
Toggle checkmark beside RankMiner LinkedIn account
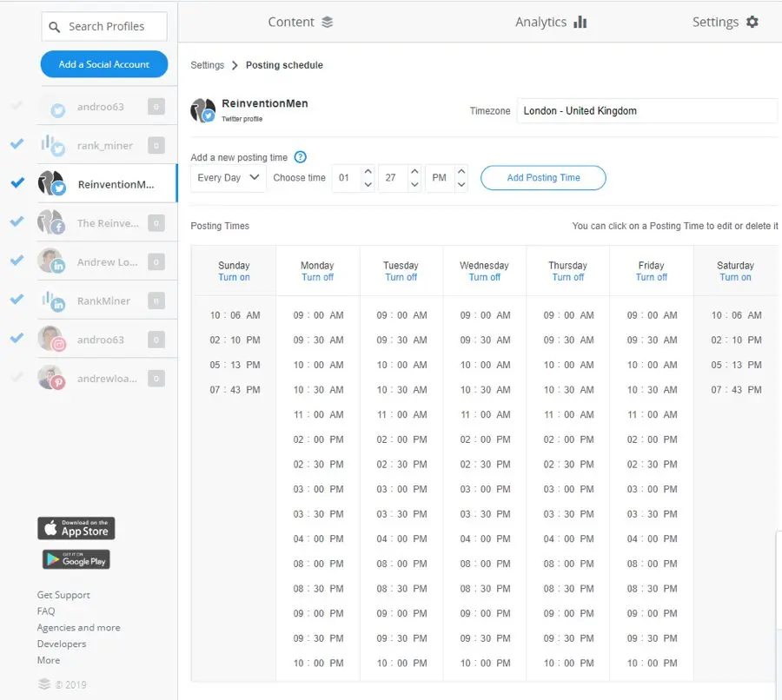tap(17, 300)
